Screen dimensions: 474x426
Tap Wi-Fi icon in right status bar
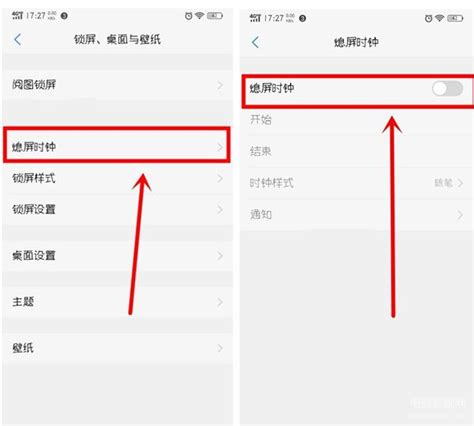440,18
